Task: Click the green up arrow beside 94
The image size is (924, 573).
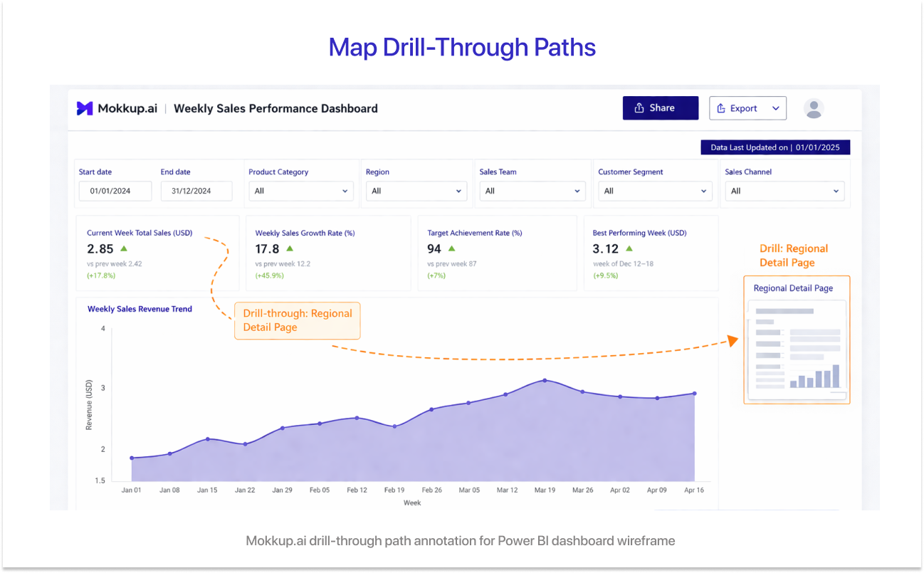Action: click(451, 248)
